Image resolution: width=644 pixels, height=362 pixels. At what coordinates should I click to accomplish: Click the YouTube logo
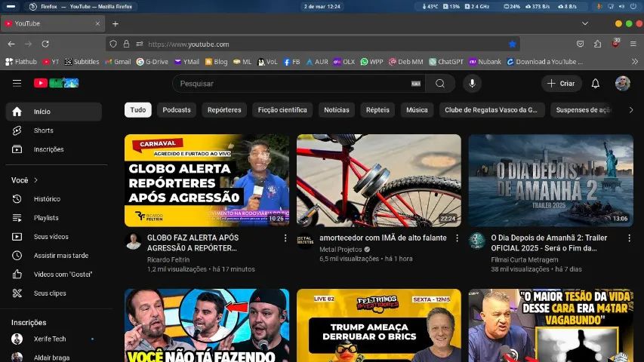57,83
